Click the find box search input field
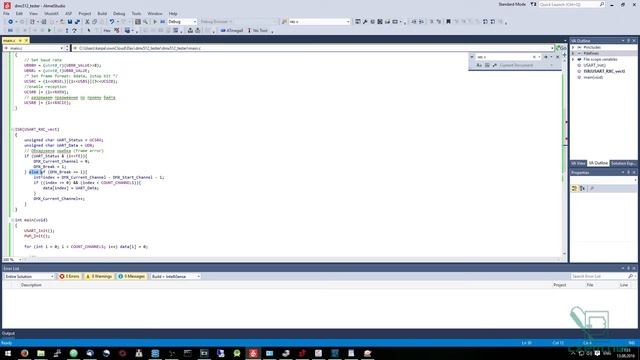 point(504,57)
